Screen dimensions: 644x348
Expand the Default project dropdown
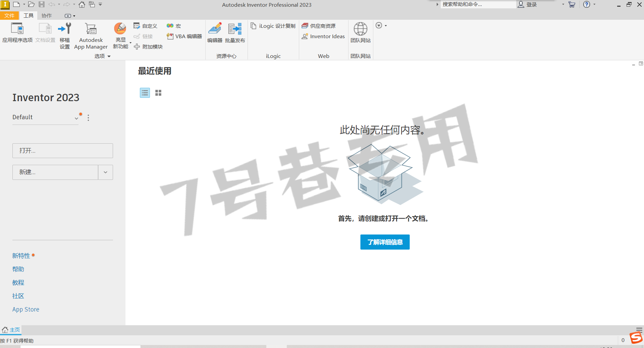pos(76,118)
